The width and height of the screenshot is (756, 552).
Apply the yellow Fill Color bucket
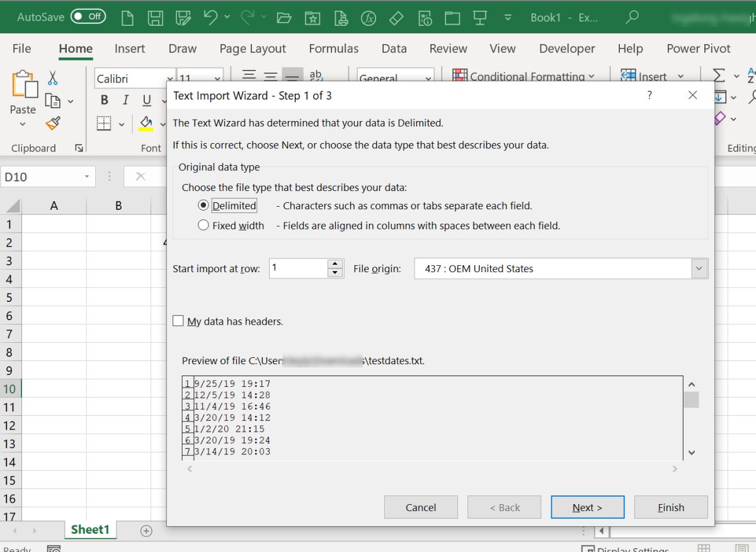[x=146, y=123]
